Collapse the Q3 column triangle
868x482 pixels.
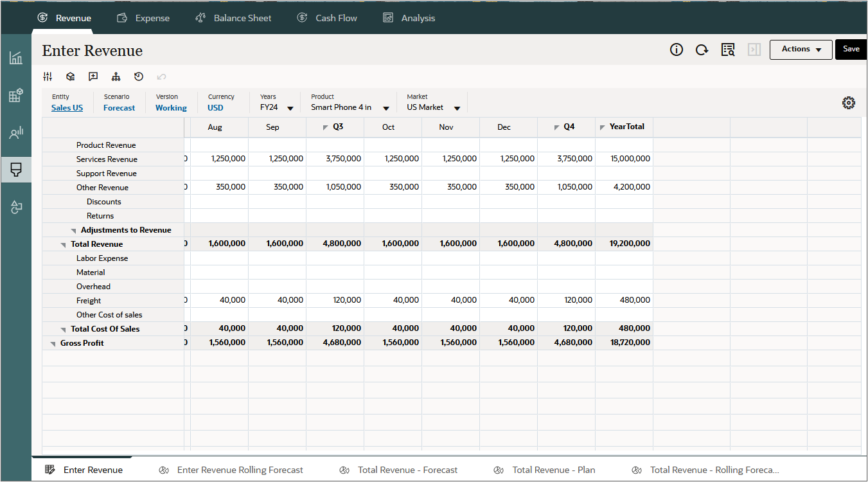coord(326,128)
